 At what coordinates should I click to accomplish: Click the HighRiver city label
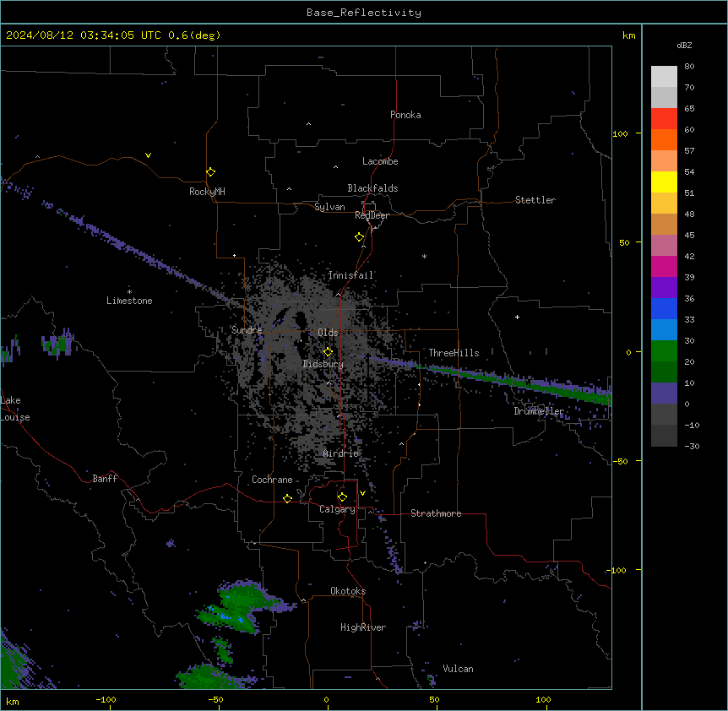tap(363, 627)
